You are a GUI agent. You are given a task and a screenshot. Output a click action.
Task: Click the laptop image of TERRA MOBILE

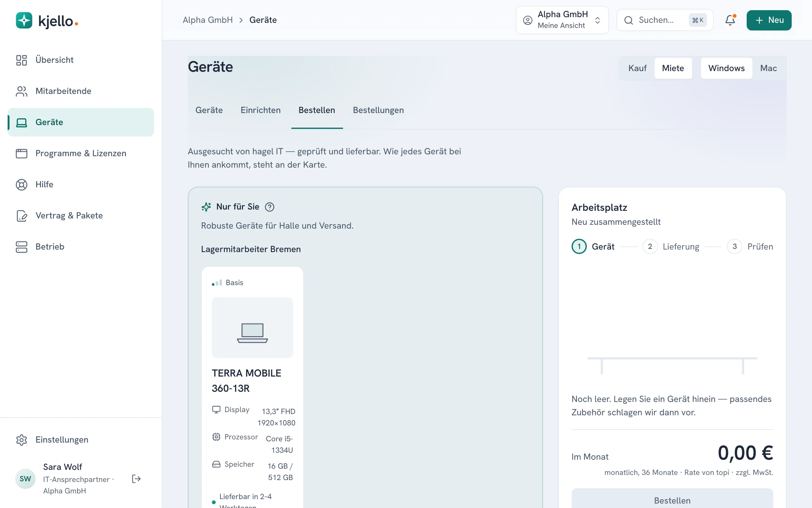coord(252,328)
